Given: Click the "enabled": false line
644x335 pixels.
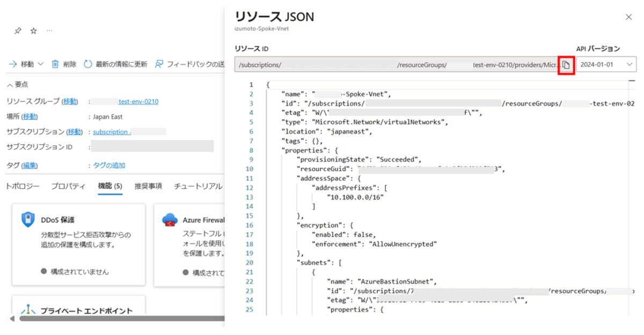Looking at the screenshot, I should click(343, 234).
